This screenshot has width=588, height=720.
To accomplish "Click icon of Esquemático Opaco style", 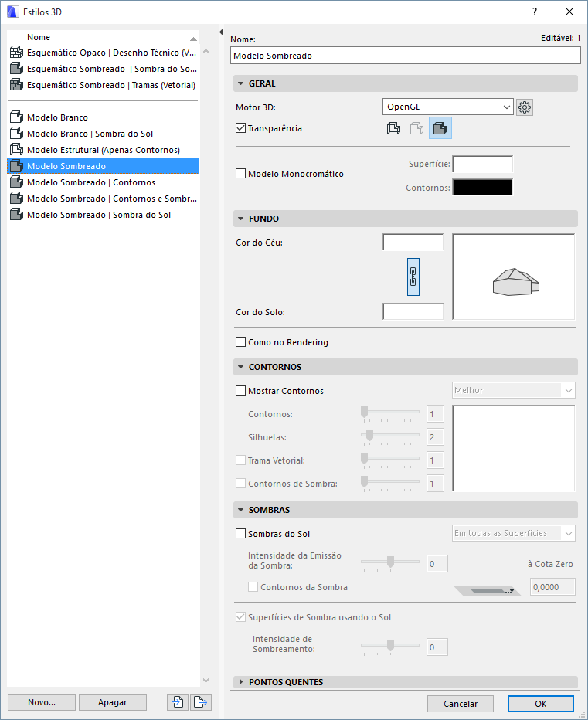I will pos(16,53).
